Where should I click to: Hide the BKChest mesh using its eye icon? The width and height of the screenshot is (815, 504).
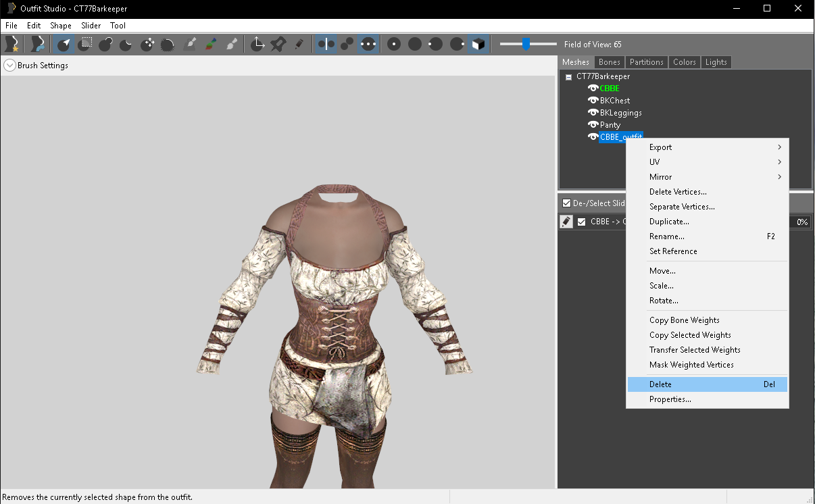(593, 101)
